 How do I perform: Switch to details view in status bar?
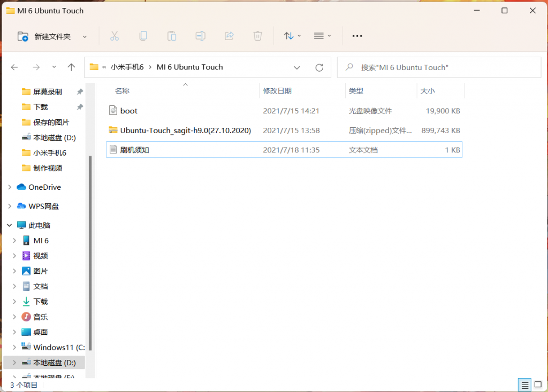click(x=525, y=385)
